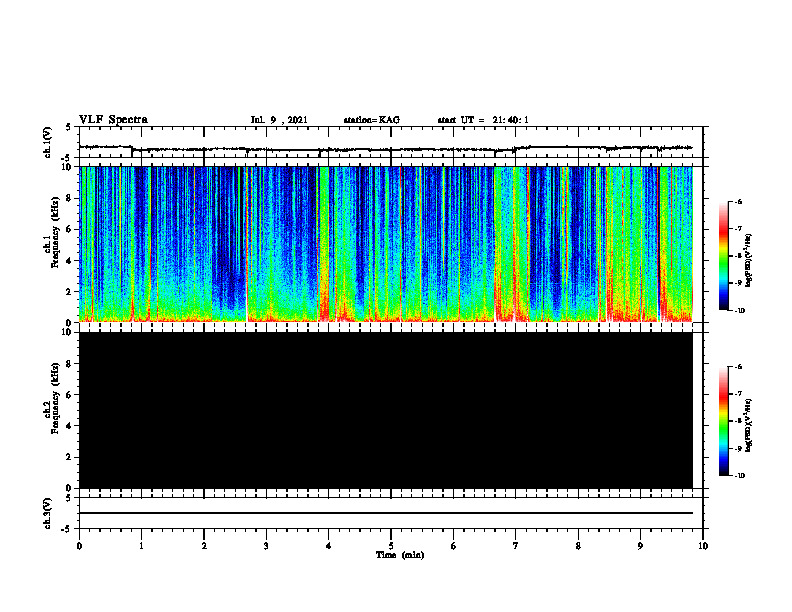
Task: Click the "-7" label on ch.1 colorbar
Action: click(x=738, y=229)
